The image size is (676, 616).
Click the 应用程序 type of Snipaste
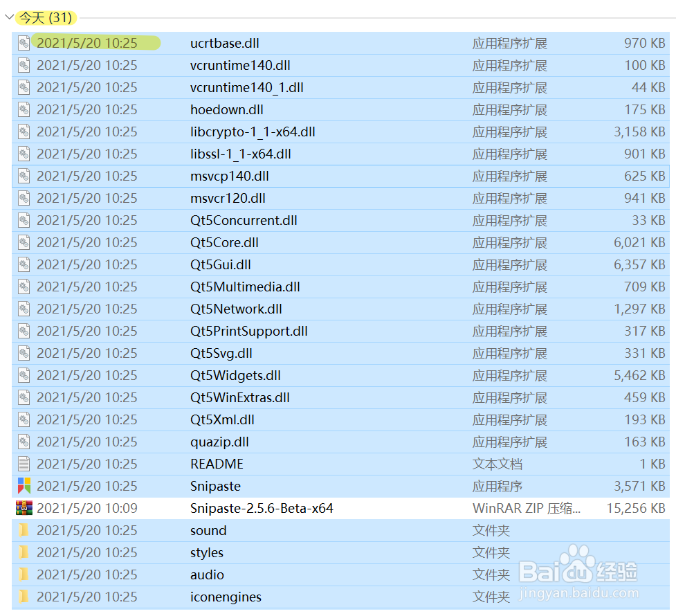(497, 486)
